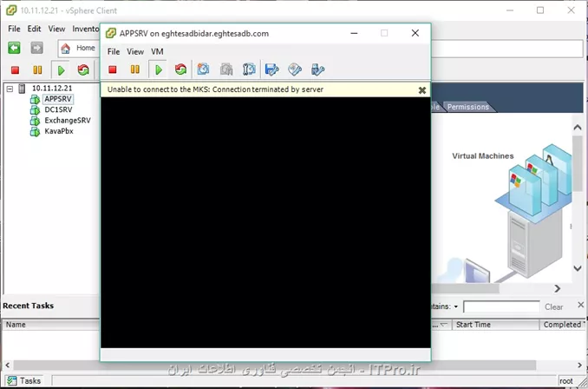Viewport: 588px width, 389px height.
Task: Click green Back navigation arrow in vSphere Client
Action: [x=14, y=48]
